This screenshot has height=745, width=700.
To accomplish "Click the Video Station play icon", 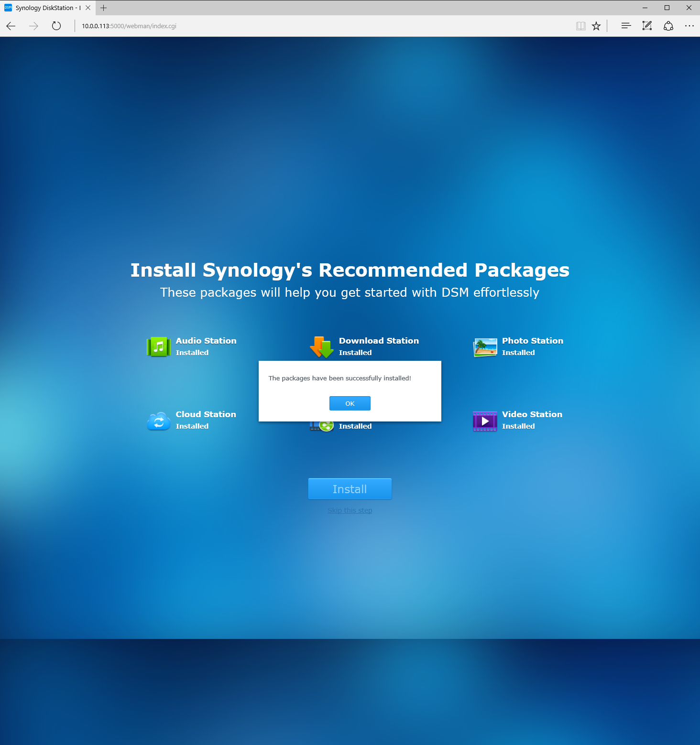I will point(485,421).
